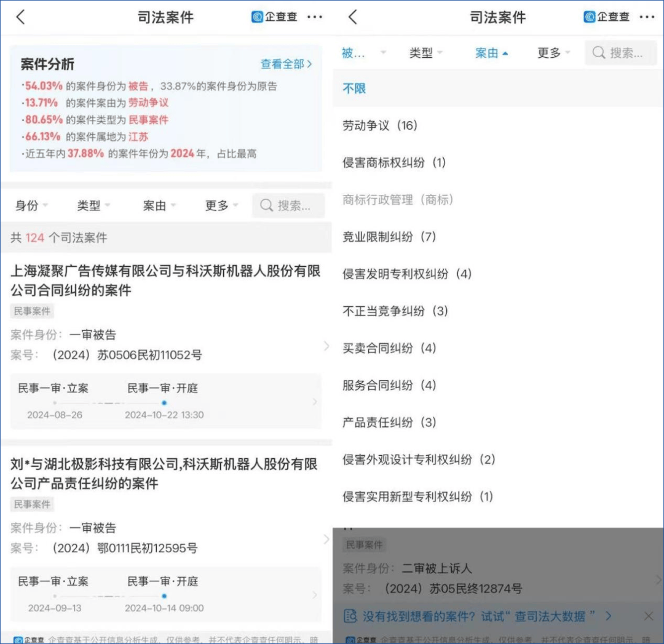The height and width of the screenshot is (644, 664).
Task: Expand the 类型 filter on right screen
Action: pos(425,52)
